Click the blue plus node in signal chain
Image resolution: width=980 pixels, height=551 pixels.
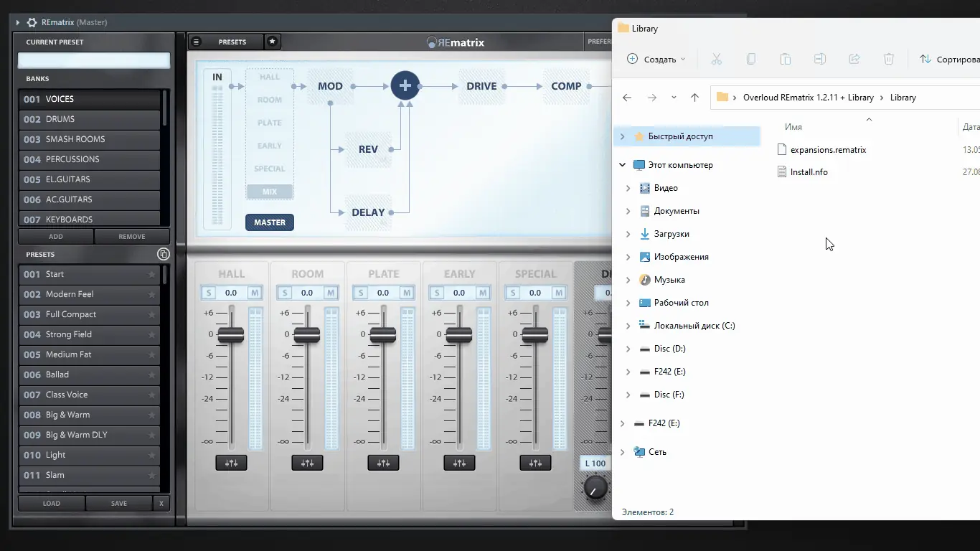click(x=405, y=85)
